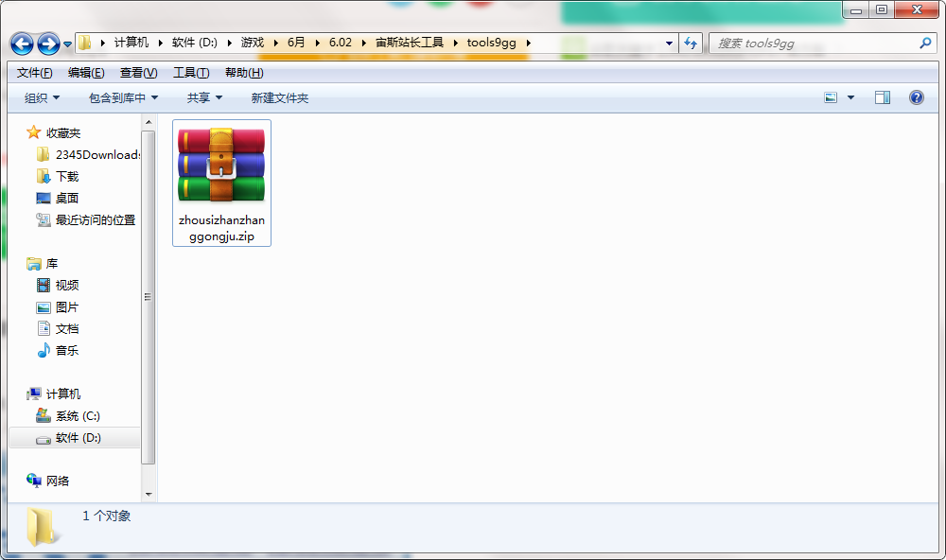Open the 下载 favorite folder
The image size is (946, 560).
[x=67, y=176]
